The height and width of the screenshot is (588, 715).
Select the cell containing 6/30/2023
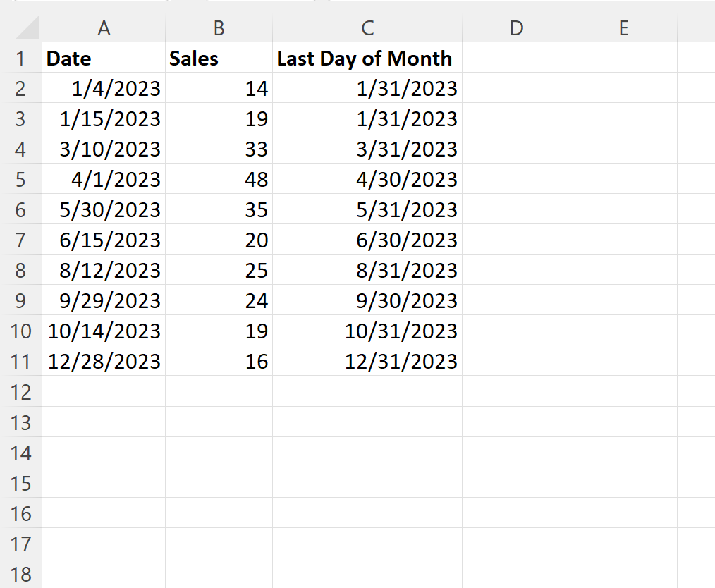(367, 240)
